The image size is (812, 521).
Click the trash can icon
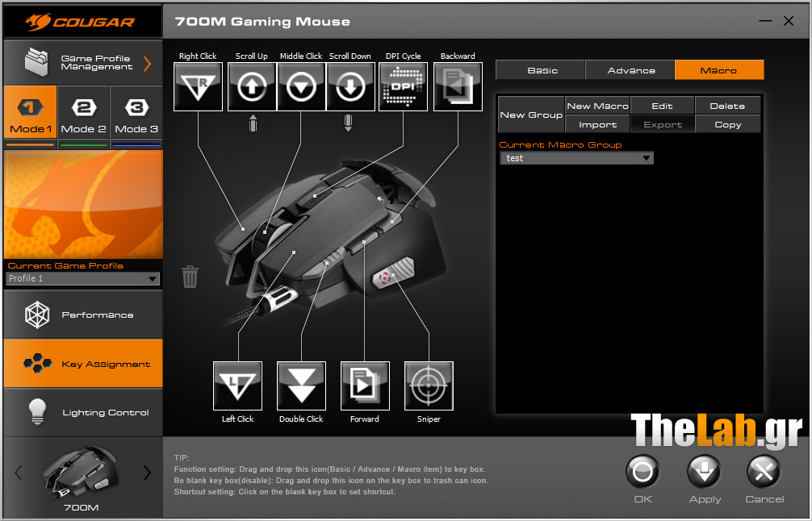[x=190, y=277]
